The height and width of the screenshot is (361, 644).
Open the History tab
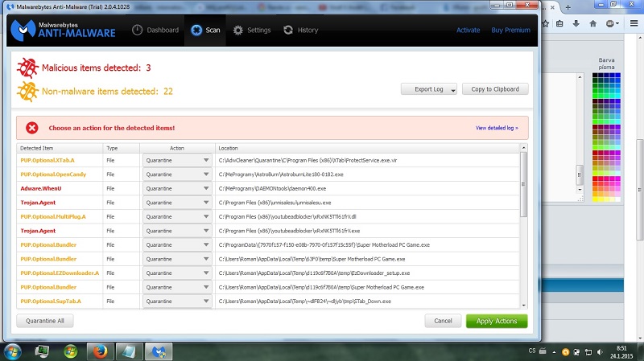(300, 30)
